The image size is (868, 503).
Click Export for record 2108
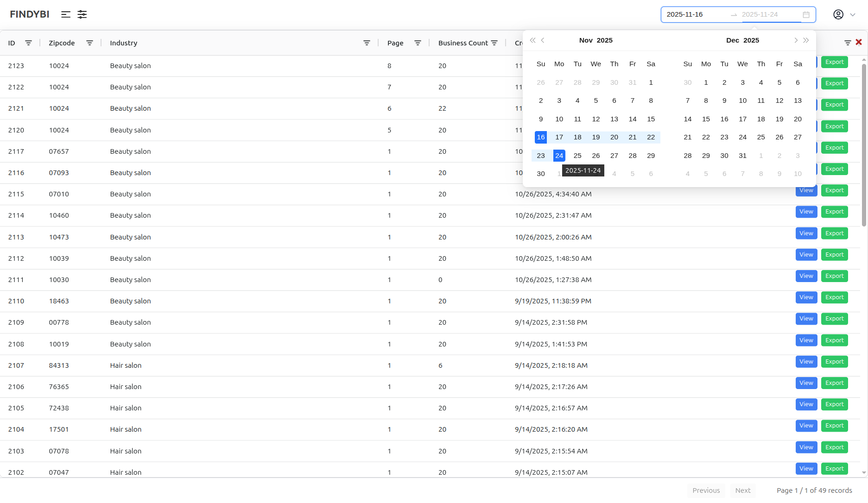pyautogui.click(x=835, y=340)
